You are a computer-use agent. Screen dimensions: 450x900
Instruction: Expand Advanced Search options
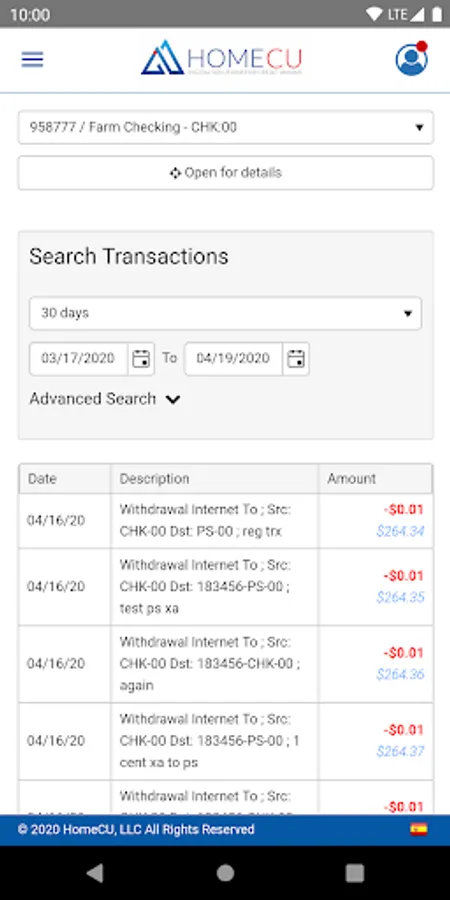click(105, 399)
